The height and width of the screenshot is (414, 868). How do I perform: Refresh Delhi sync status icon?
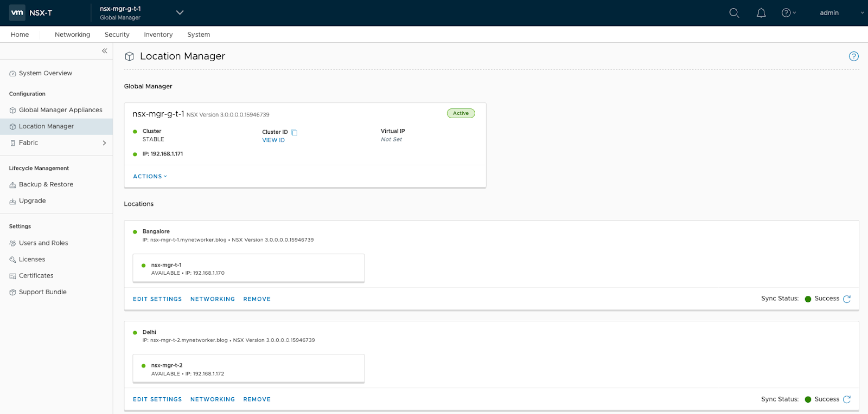tap(847, 399)
